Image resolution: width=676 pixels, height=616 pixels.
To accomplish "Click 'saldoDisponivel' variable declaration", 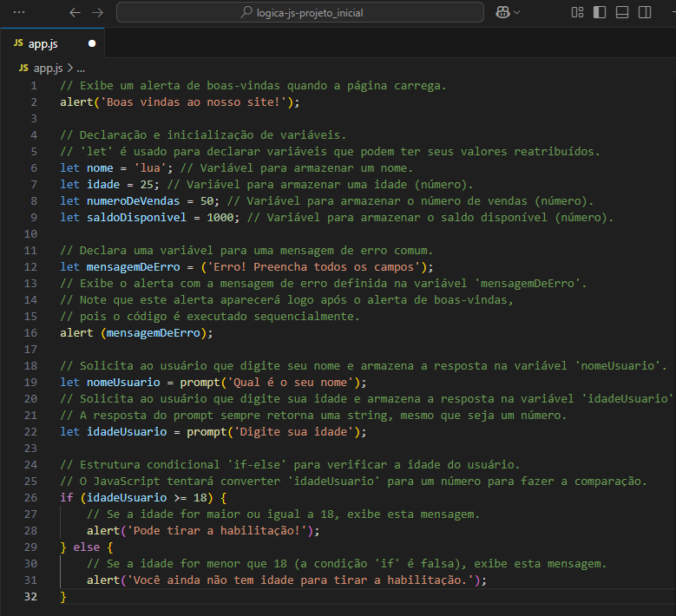I will pyautogui.click(x=136, y=217).
